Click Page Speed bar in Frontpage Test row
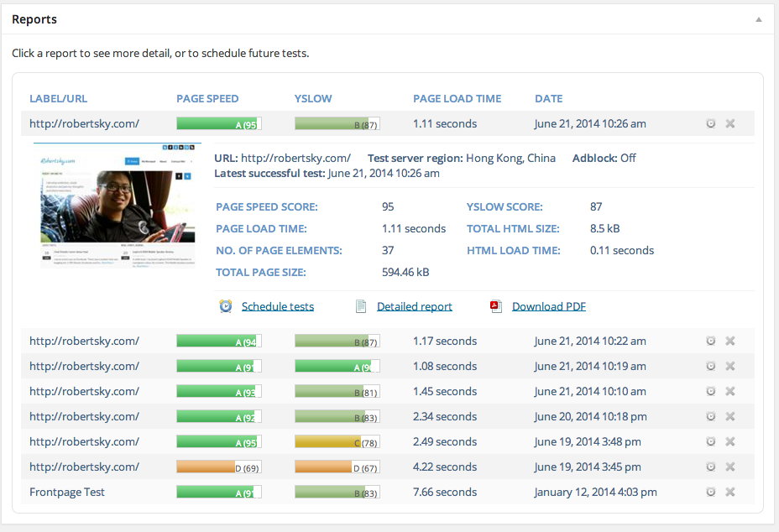The width and height of the screenshot is (779, 532). pyautogui.click(x=219, y=492)
